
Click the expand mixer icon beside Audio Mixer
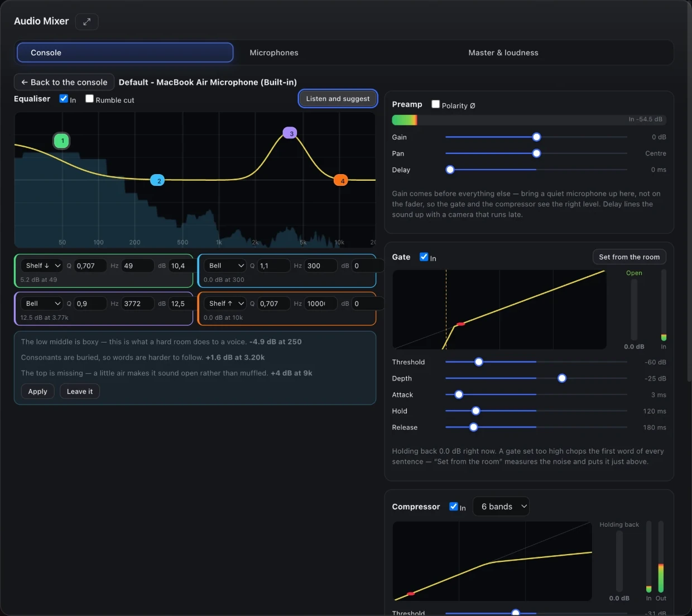pos(86,22)
